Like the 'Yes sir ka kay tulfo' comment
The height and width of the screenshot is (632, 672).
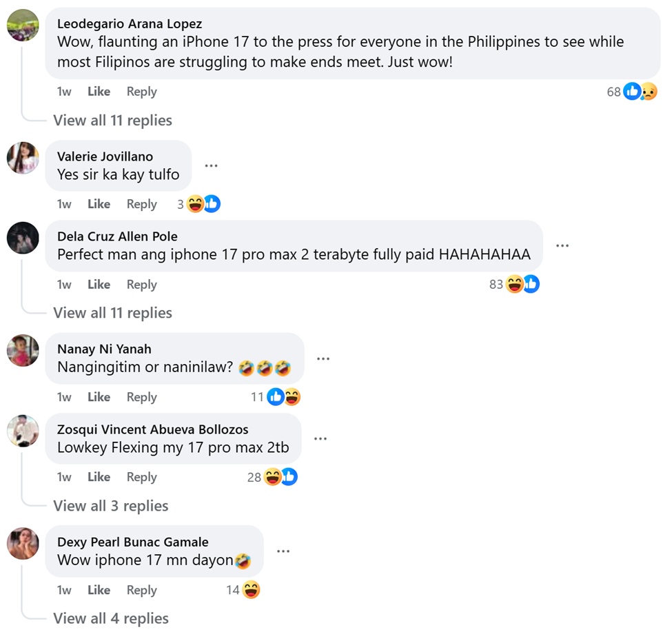point(99,204)
